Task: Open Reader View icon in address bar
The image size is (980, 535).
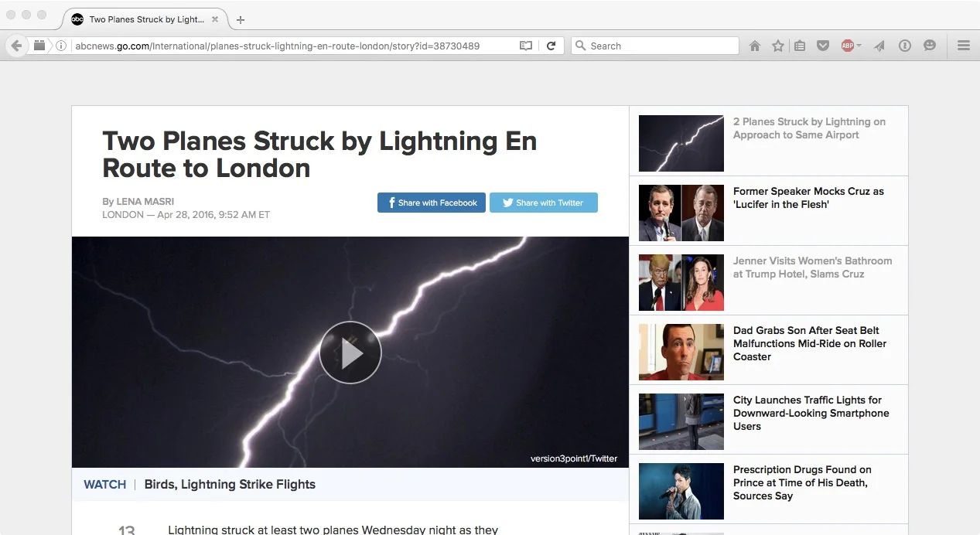Action: point(526,46)
